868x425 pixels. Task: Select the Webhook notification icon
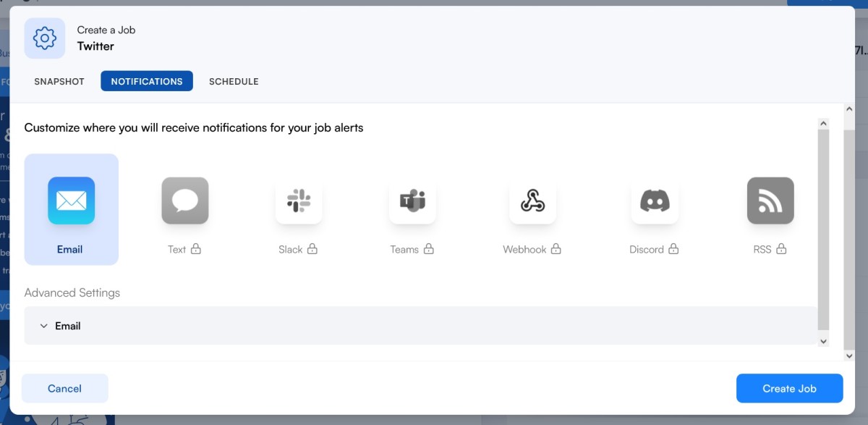tap(532, 201)
